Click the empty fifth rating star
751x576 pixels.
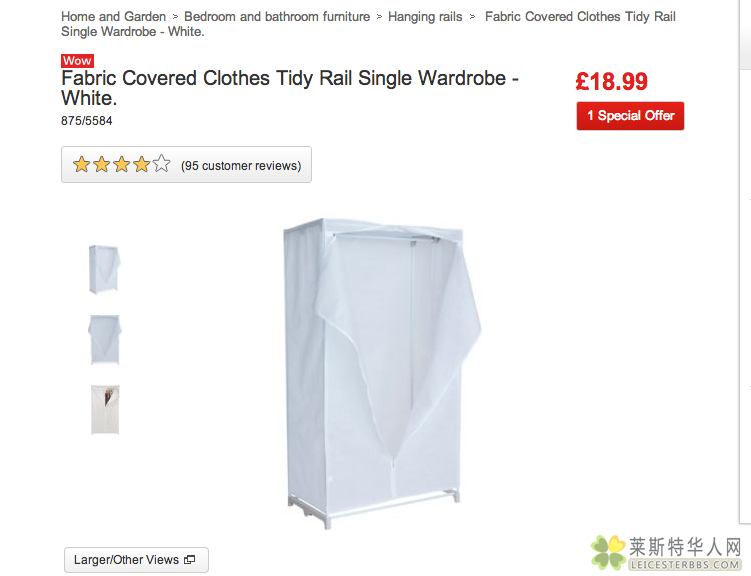pyautogui.click(x=162, y=165)
